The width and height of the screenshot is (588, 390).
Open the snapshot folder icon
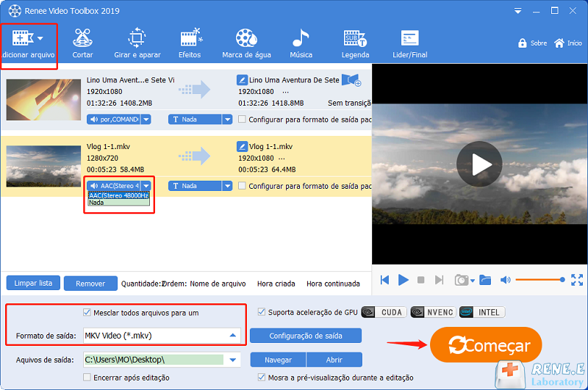[485, 280]
